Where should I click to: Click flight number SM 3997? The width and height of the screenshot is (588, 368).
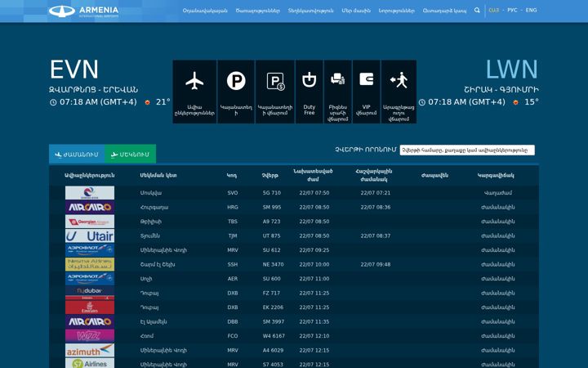coord(274,321)
